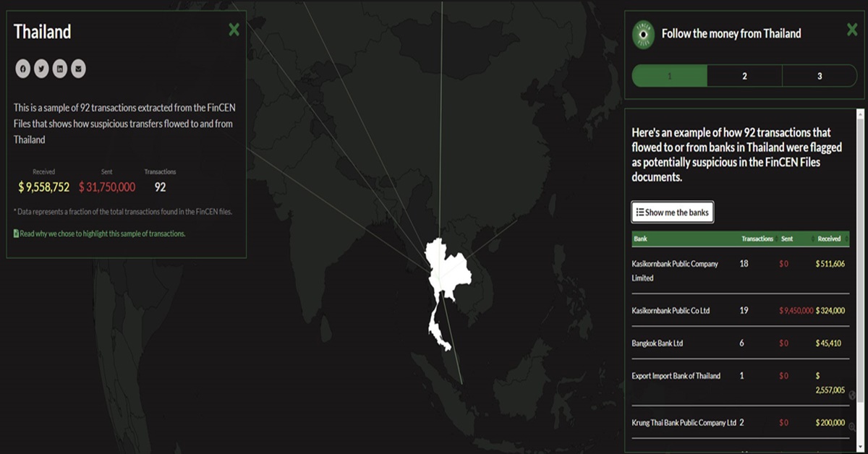Image resolution: width=868 pixels, height=454 pixels.
Task: Click the $9,450,000 sent value
Action: click(x=796, y=310)
